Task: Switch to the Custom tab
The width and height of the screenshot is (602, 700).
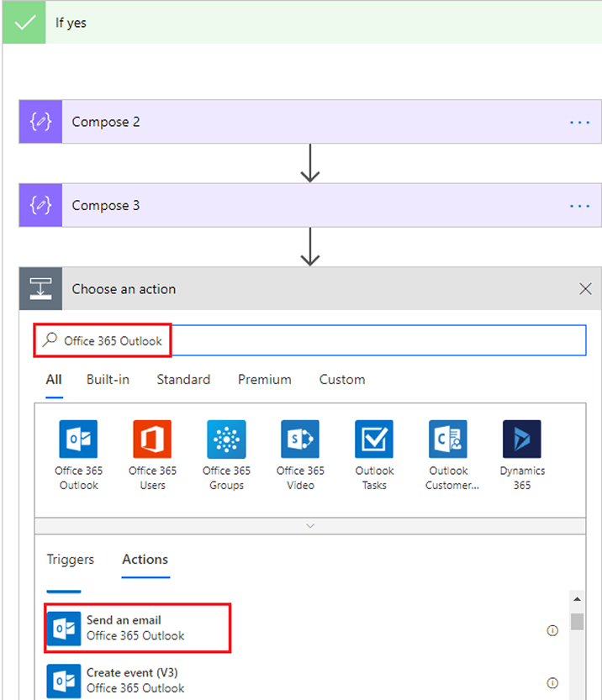Action: click(342, 380)
